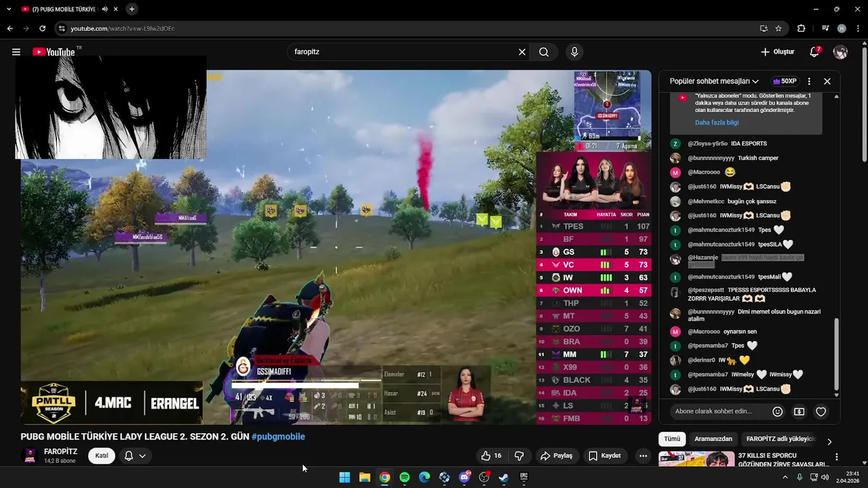Click the Paylaş share button
The height and width of the screenshot is (488, 868).
point(556,455)
